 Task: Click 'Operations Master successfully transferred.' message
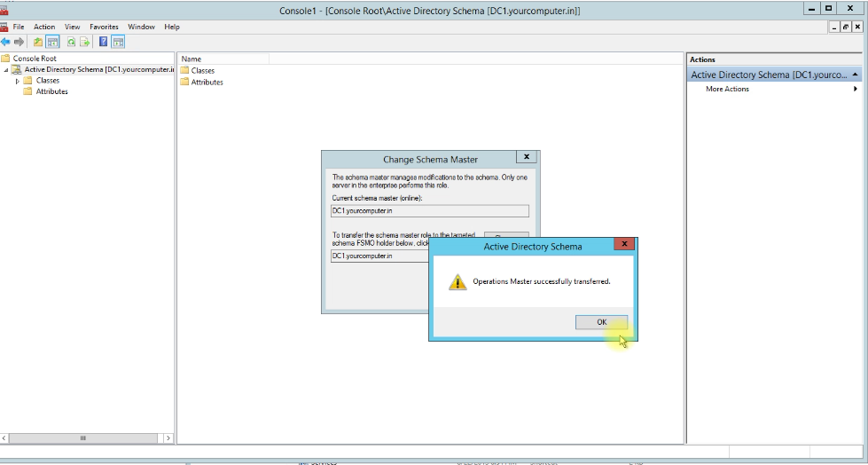(542, 281)
